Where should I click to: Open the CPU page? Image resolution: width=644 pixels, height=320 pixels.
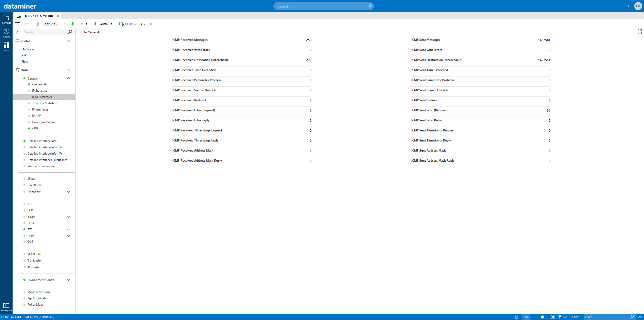35,128
